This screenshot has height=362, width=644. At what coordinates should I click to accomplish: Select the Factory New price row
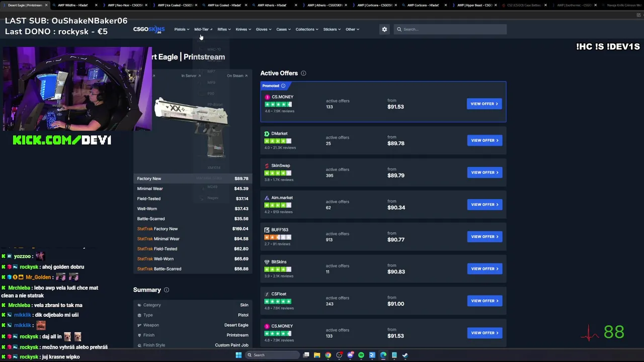[x=193, y=178]
